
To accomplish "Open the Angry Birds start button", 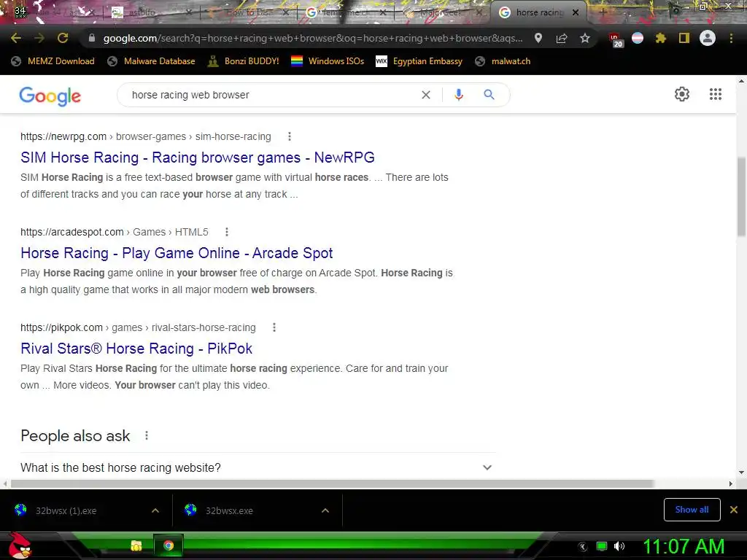I will (19, 545).
